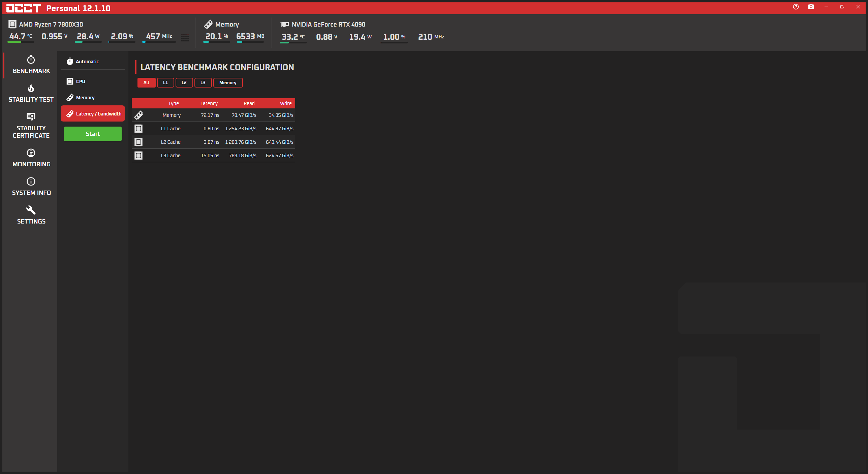Go to MONITORING label
The image size is (868, 474).
(31, 164)
